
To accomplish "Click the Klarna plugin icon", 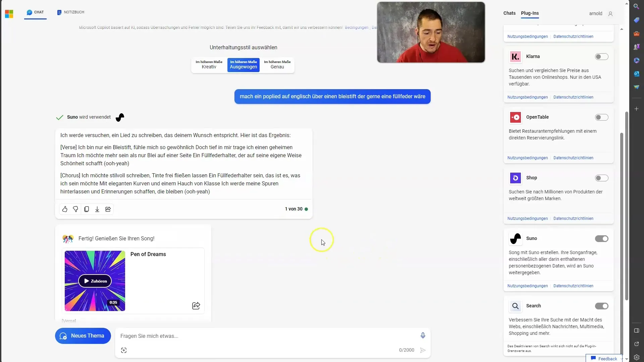I will [515, 56].
